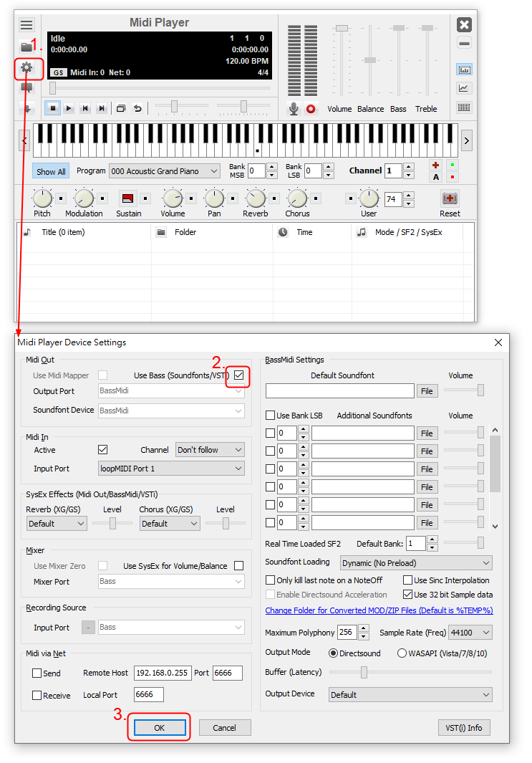Open VST(i) Info button
Image resolution: width=532 pixels, height=763 pixels.
coord(464,727)
